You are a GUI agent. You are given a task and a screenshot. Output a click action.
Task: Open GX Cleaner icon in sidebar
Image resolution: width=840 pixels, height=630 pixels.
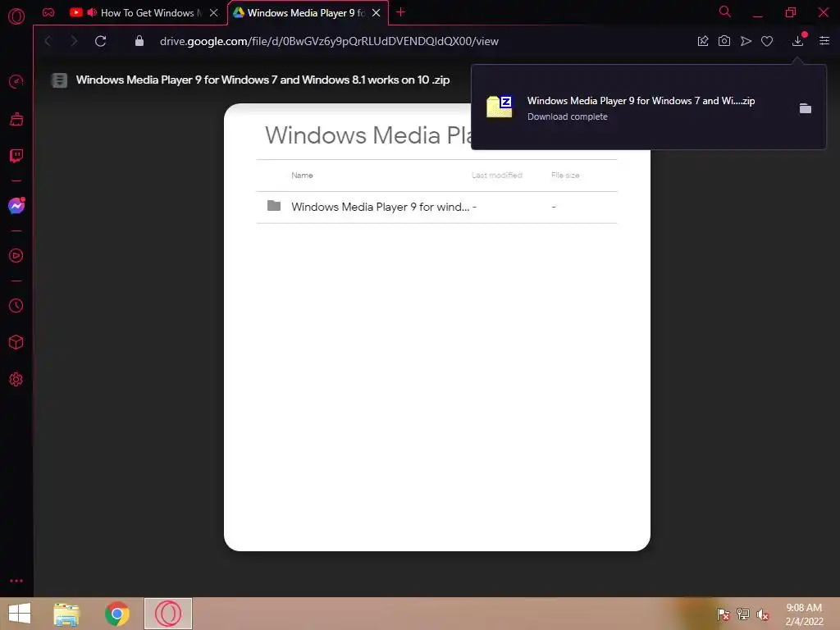click(x=16, y=119)
